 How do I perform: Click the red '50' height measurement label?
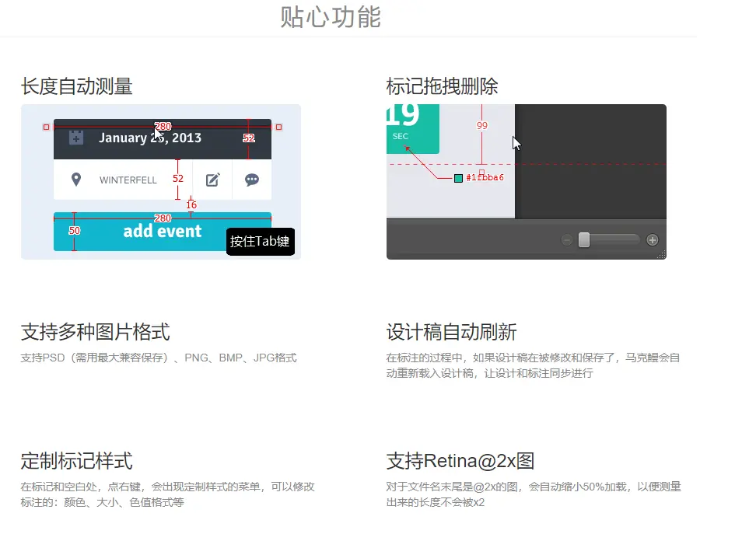coord(74,230)
